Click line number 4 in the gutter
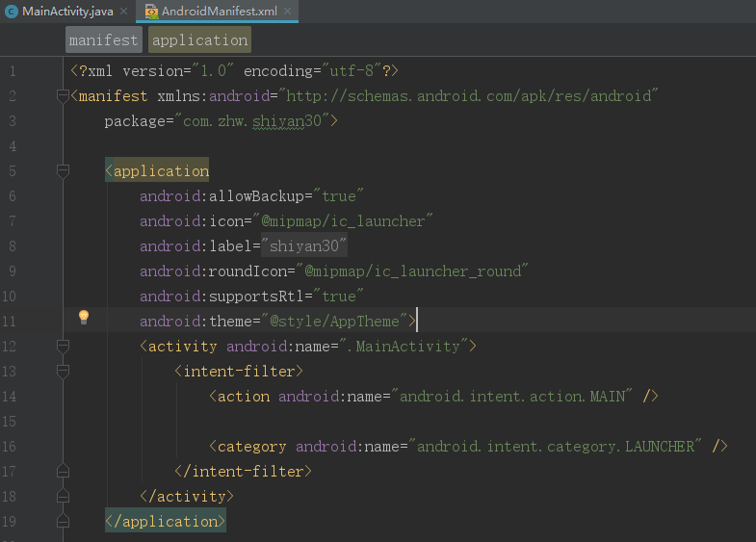 coord(13,146)
